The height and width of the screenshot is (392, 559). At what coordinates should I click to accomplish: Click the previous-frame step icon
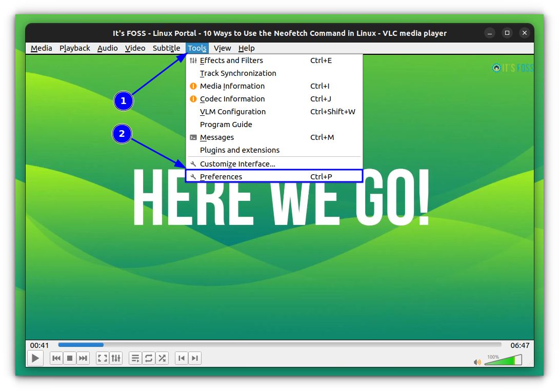[x=181, y=358]
